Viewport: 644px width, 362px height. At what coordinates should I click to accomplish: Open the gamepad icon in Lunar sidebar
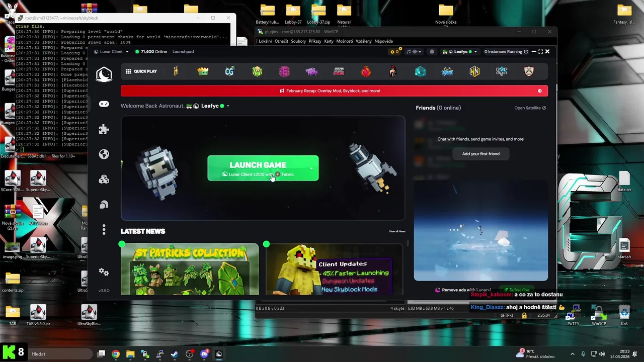point(104,104)
